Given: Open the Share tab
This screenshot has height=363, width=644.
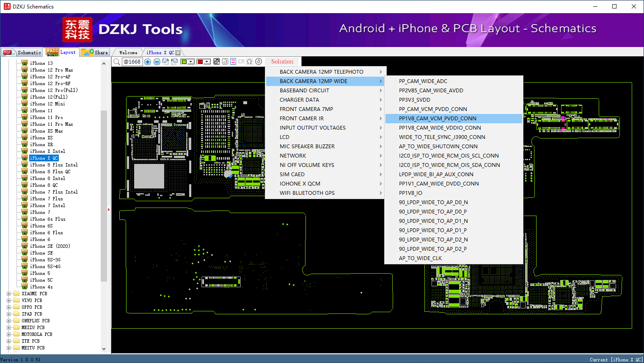Looking at the screenshot, I should 95,53.
